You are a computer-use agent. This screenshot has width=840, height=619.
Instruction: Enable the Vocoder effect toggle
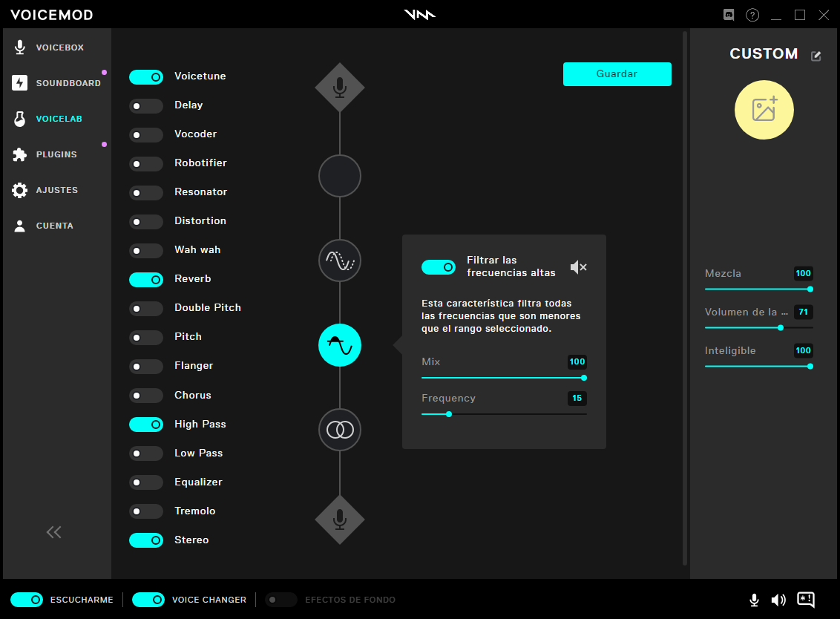146,135
